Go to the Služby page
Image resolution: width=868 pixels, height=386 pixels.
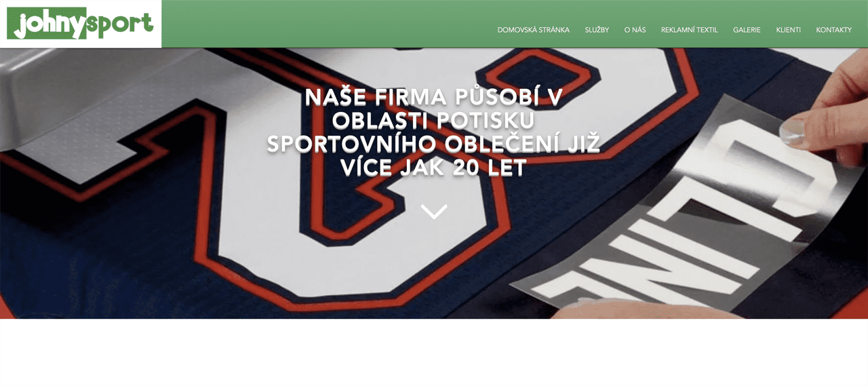tap(597, 30)
